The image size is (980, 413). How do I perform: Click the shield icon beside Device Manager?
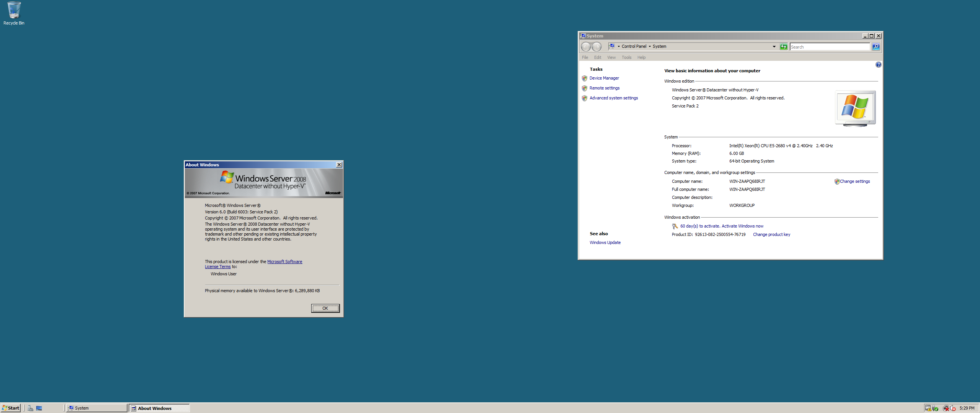(x=585, y=78)
